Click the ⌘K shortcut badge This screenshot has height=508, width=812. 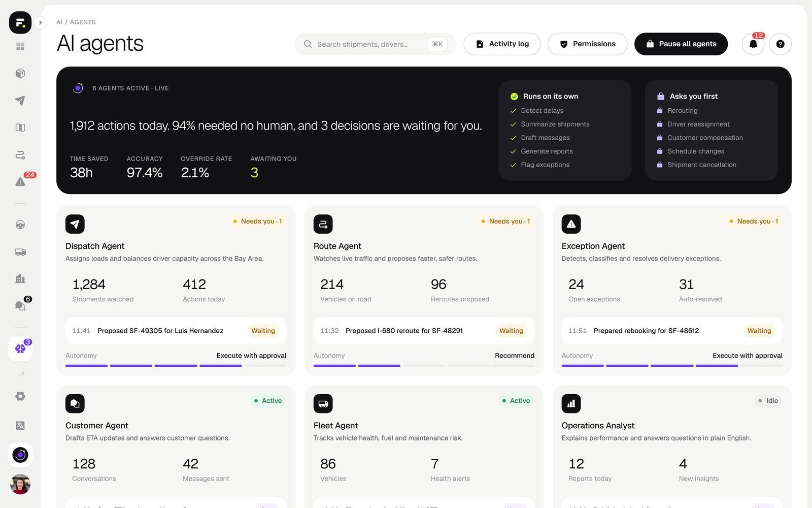[x=437, y=44]
